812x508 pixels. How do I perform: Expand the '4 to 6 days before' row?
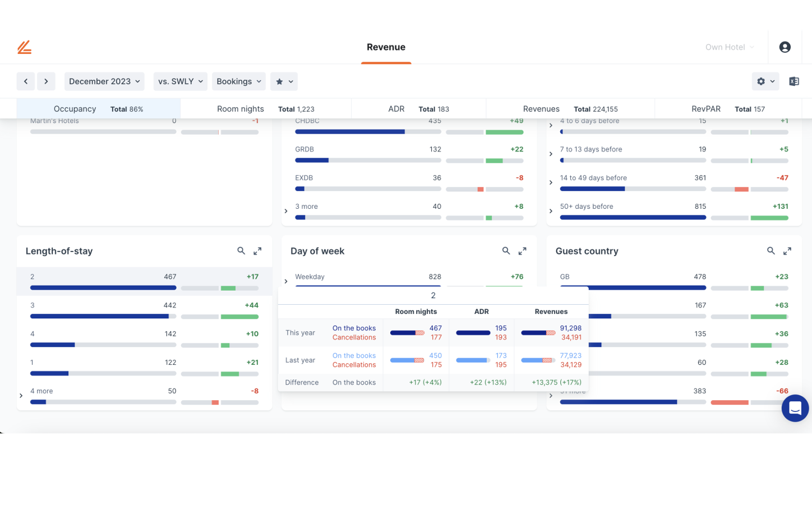click(551, 125)
